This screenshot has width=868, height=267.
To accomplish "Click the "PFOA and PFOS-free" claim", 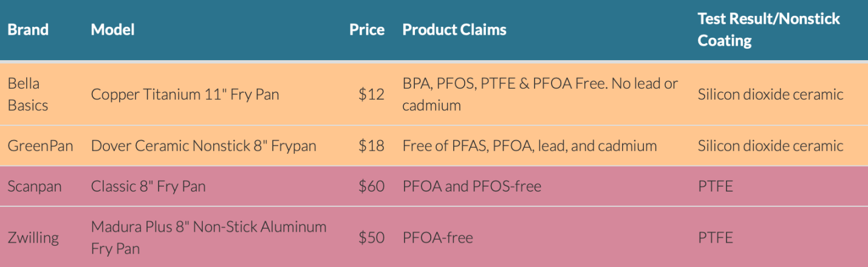I will click(471, 186).
